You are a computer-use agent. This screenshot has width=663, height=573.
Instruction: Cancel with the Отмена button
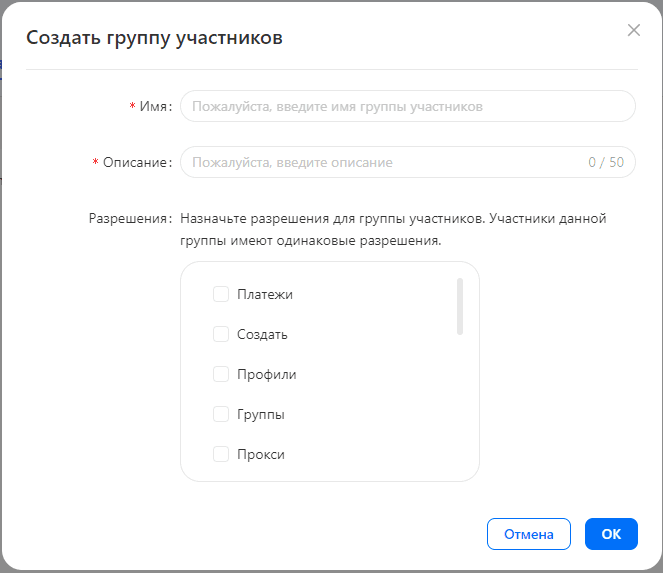[x=529, y=534]
